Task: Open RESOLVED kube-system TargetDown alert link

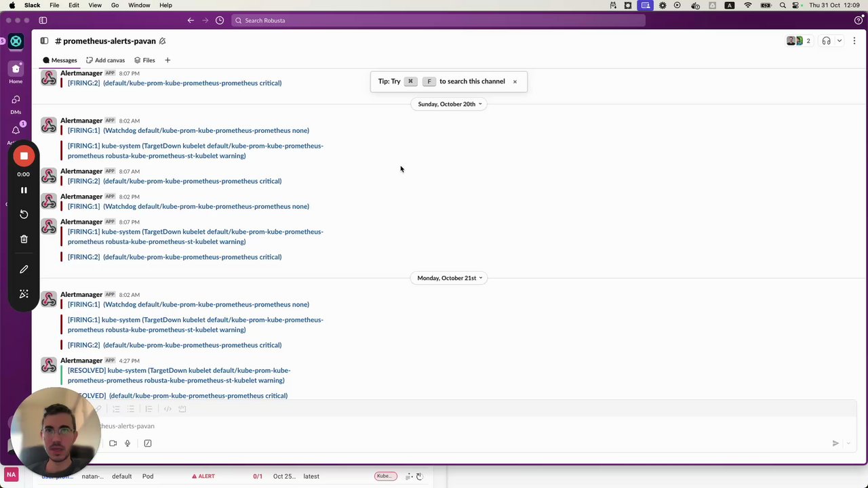Action: (x=179, y=375)
